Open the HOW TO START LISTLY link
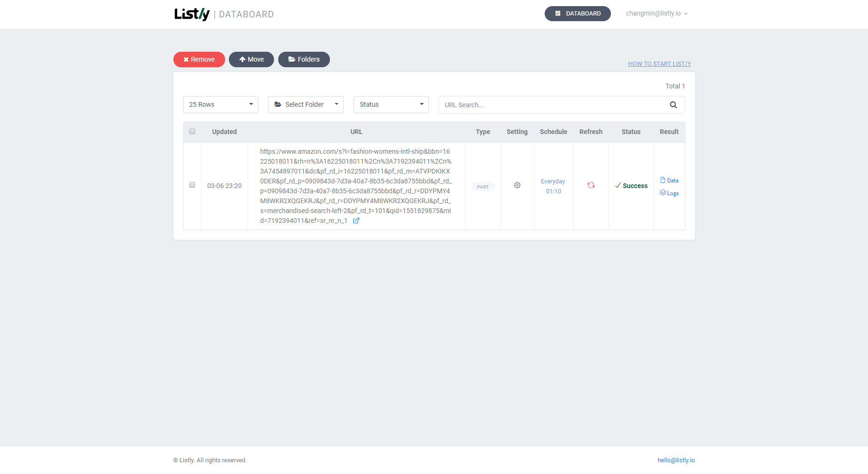 tap(659, 64)
